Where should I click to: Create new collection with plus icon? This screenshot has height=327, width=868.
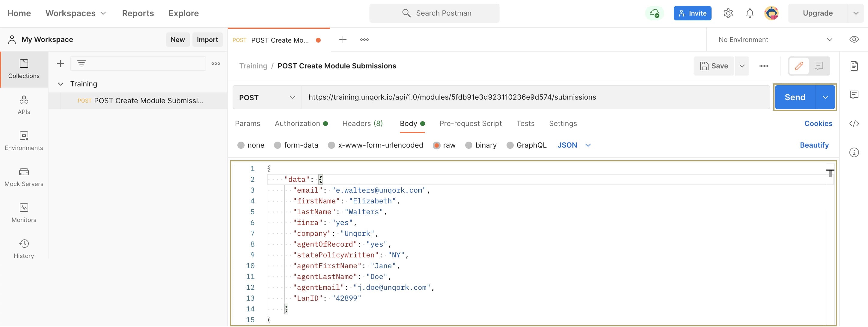coord(60,63)
